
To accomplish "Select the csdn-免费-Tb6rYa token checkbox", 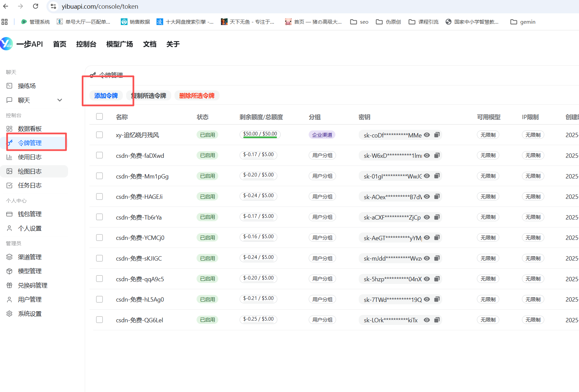I will (99, 217).
